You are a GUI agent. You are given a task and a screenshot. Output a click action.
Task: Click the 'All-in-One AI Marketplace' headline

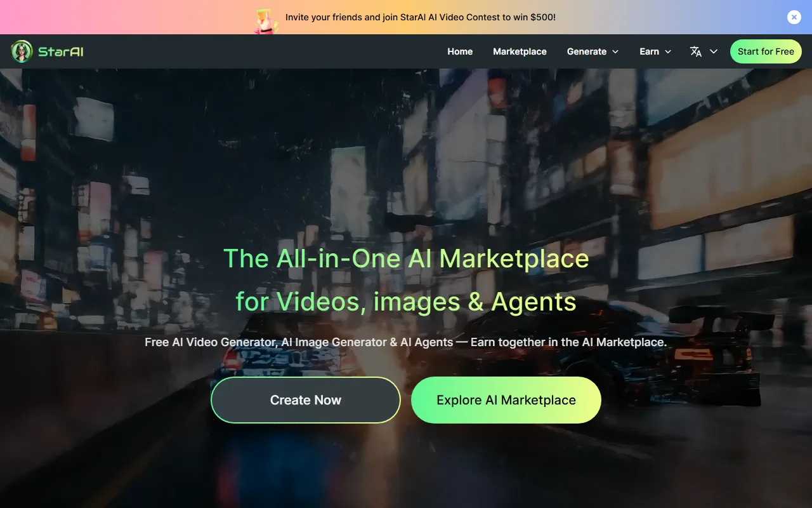point(406,258)
